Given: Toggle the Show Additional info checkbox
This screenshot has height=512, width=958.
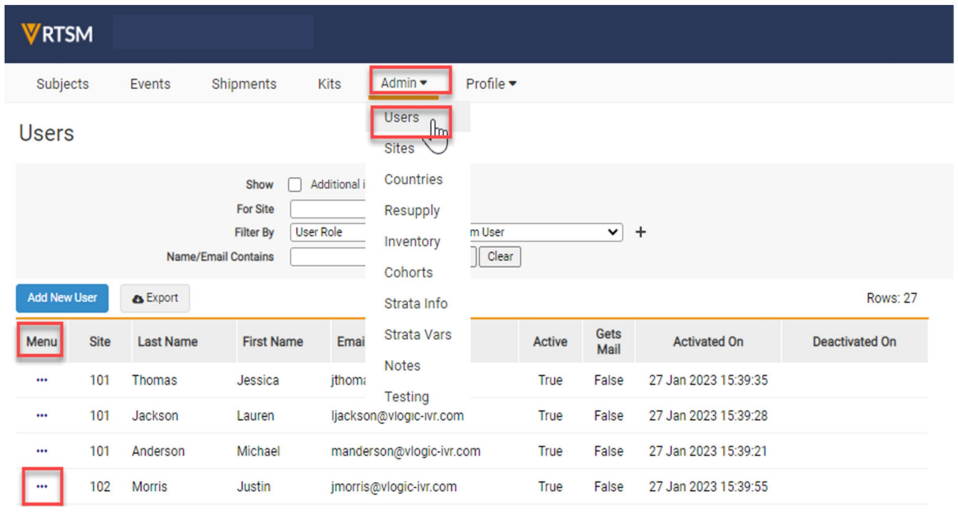Looking at the screenshot, I should click(295, 185).
